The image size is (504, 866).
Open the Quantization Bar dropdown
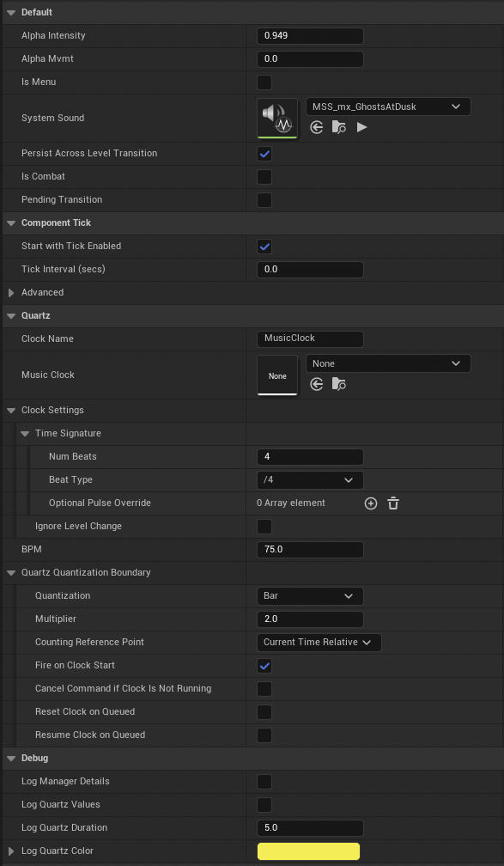tap(310, 596)
